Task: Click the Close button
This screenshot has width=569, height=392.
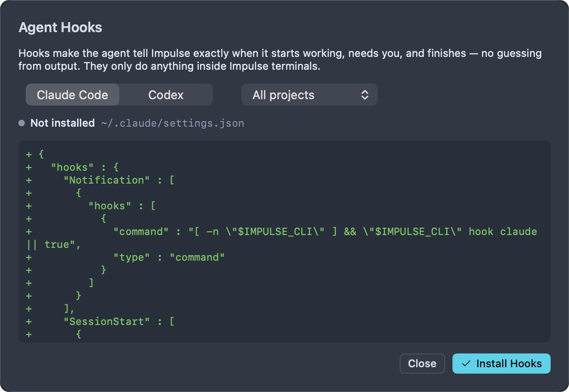Action: tap(422, 364)
